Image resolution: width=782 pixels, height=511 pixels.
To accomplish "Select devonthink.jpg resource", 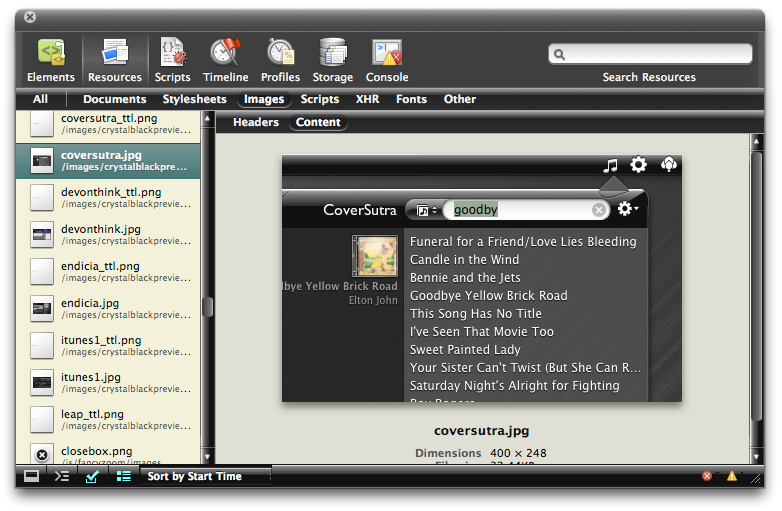I will tap(108, 234).
